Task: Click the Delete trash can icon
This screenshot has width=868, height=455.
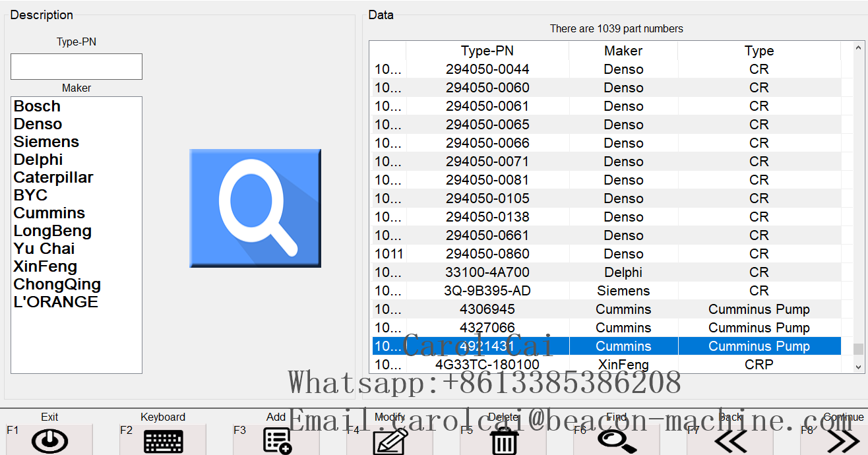Action: [504, 440]
